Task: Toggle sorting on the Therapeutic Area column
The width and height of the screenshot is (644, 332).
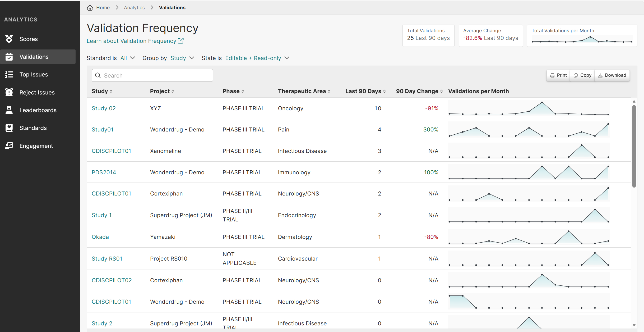Action: tap(329, 91)
